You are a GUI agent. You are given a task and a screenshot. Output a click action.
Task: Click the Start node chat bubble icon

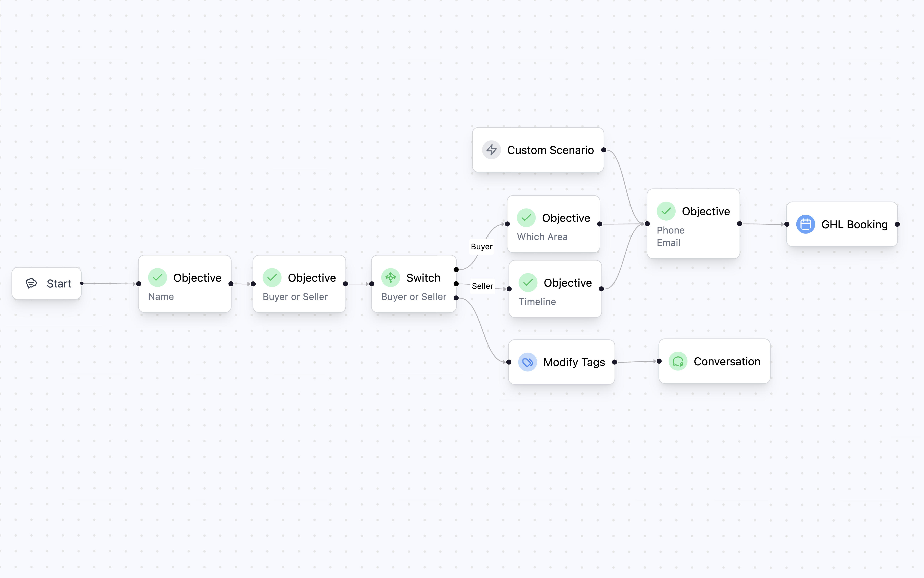tap(31, 283)
